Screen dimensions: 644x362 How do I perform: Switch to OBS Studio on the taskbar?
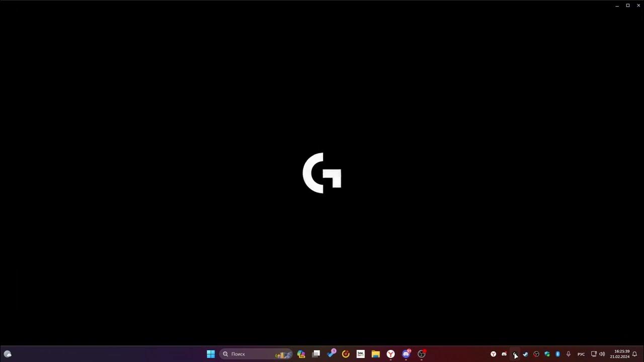(x=422, y=354)
